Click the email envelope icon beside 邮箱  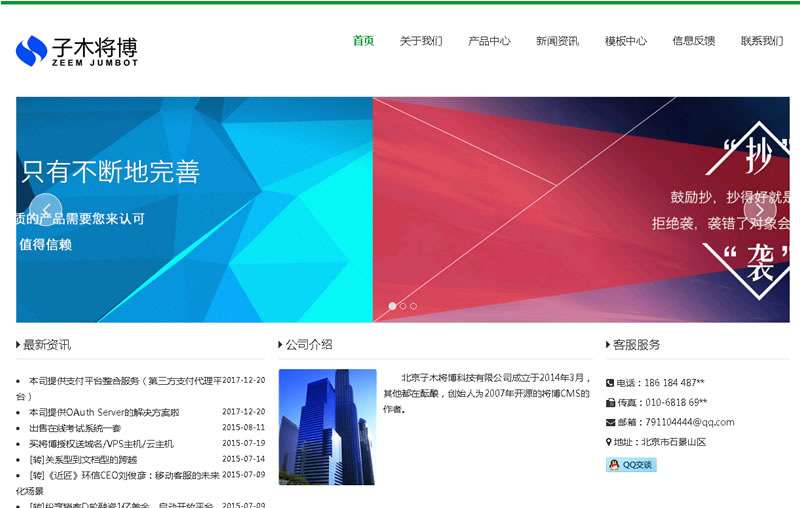click(x=610, y=422)
